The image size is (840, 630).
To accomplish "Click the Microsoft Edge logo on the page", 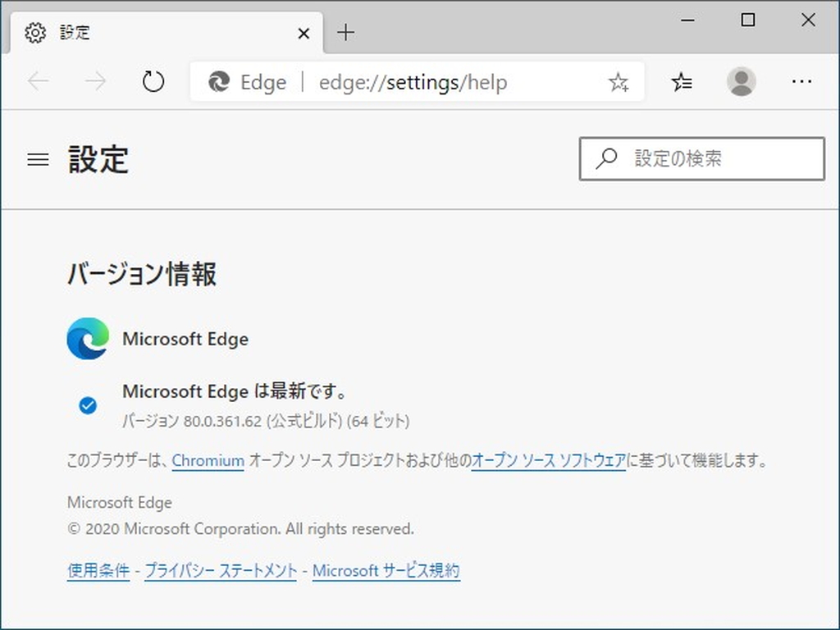I will (x=88, y=338).
